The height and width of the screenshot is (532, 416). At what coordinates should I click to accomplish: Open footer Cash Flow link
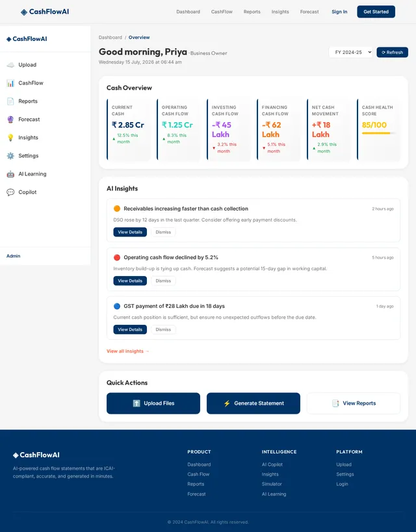[198, 474]
